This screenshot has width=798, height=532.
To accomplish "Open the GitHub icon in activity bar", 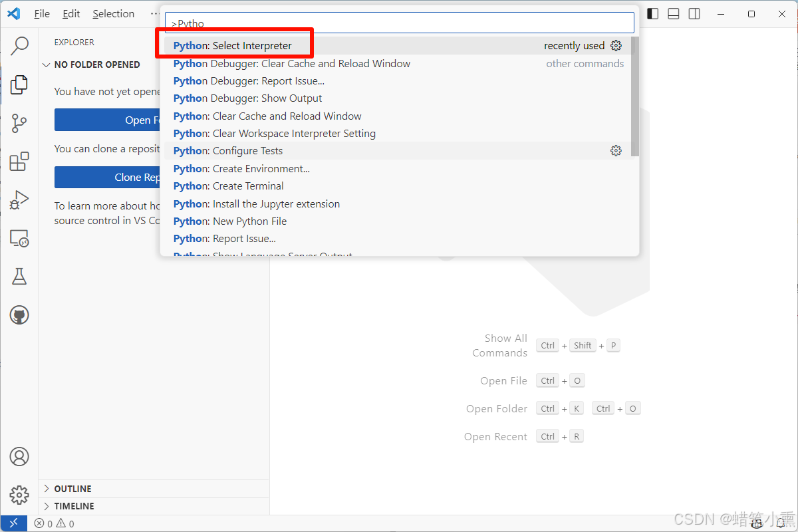I will [x=19, y=315].
